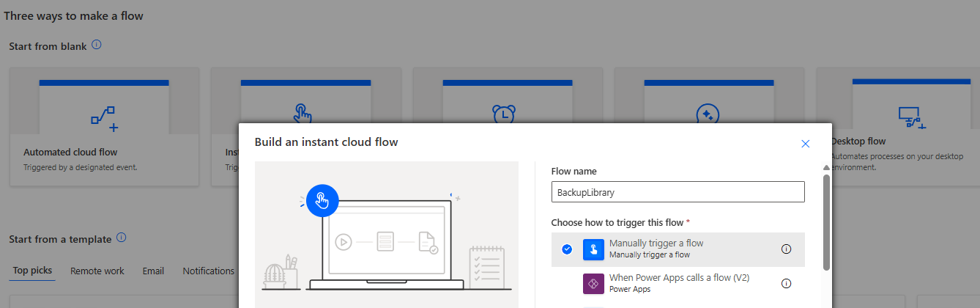Toggle the Manually trigger a flow radio button
Viewport: 980px width, 308px height.
(567, 249)
